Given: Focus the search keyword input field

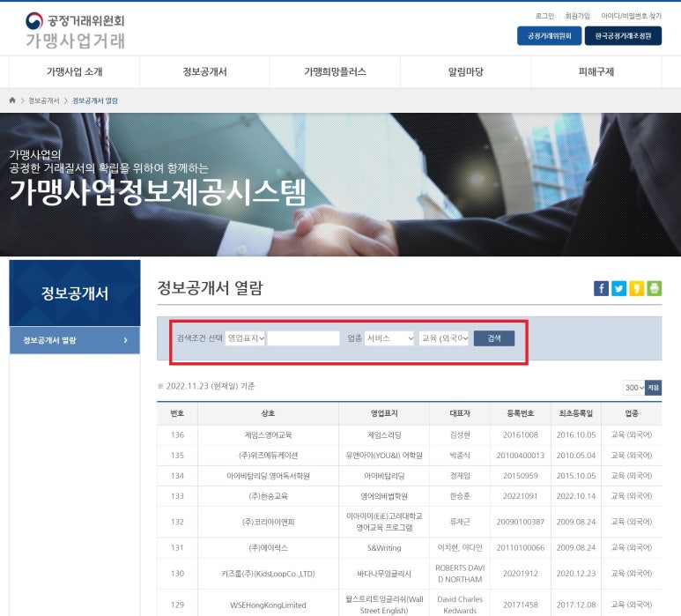Looking at the screenshot, I should [304, 338].
